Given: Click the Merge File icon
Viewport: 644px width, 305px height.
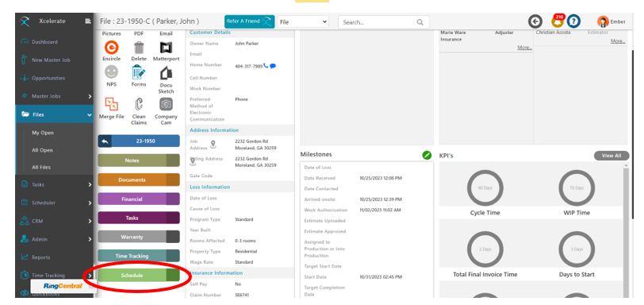Looking at the screenshot, I should pyautogui.click(x=111, y=103).
